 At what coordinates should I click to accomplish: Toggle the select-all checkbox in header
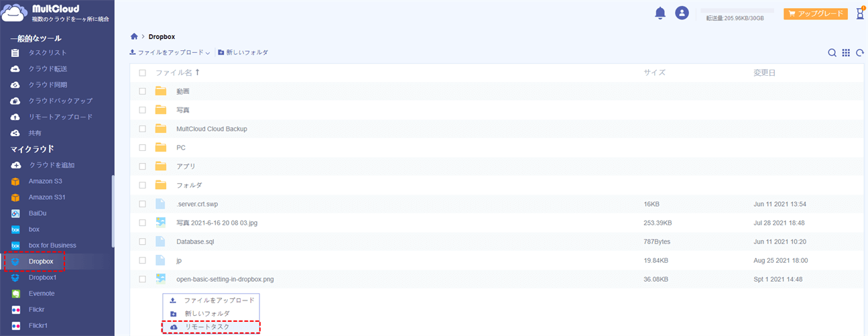coord(142,72)
